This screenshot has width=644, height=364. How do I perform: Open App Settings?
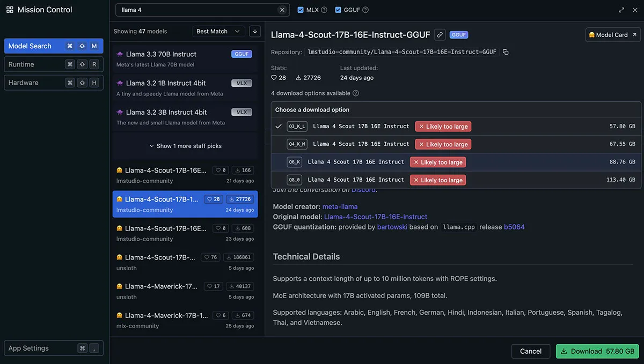point(54,348)
